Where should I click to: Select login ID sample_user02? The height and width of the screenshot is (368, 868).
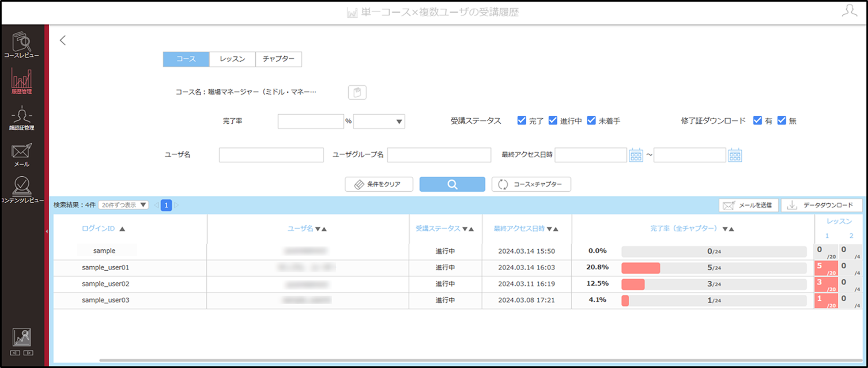pos(105,284)
